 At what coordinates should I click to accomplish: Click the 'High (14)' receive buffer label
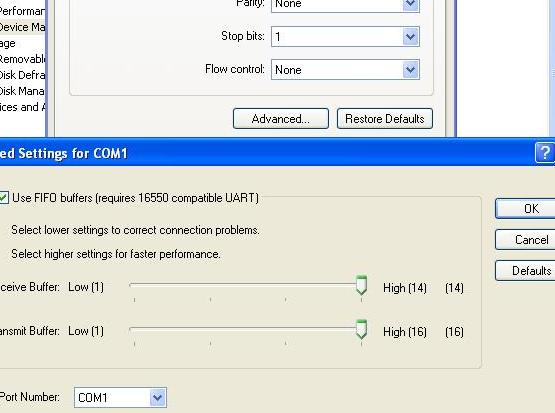coord(405,288)
